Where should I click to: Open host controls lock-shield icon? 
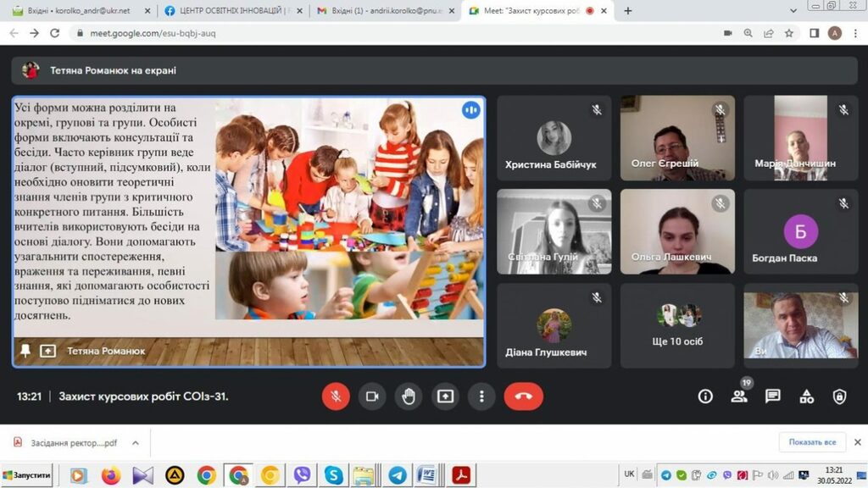(x=839, y=396)
